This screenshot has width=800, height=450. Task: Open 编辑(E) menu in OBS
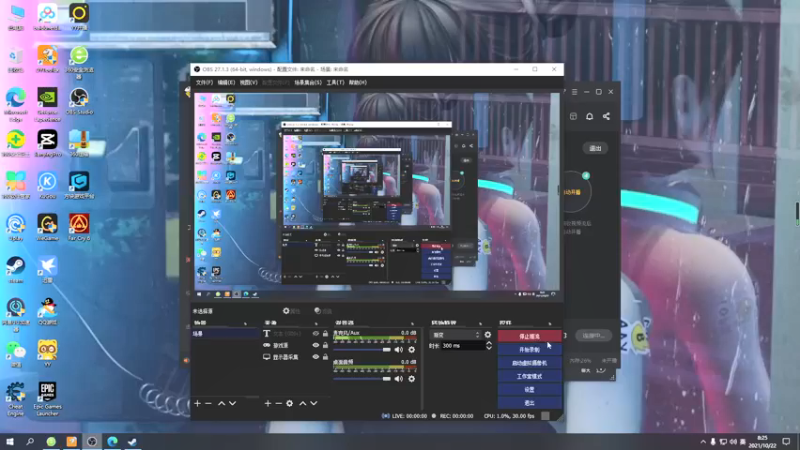(x=226, y=83)
